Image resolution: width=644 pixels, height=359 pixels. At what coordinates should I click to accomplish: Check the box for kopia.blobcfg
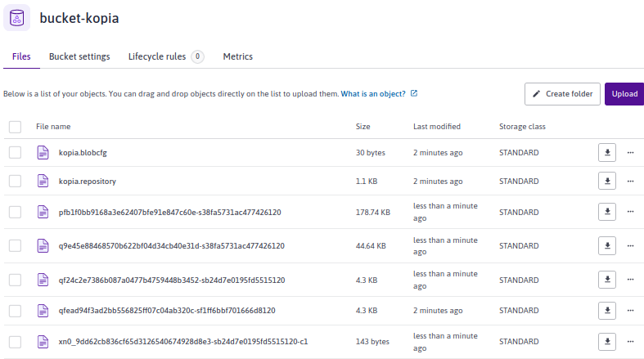coord(15,152)
